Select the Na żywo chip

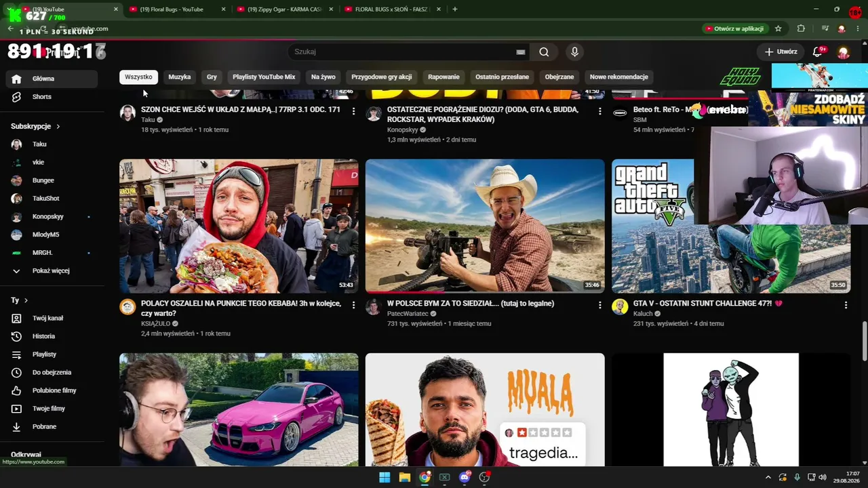[x=323, y=77]
